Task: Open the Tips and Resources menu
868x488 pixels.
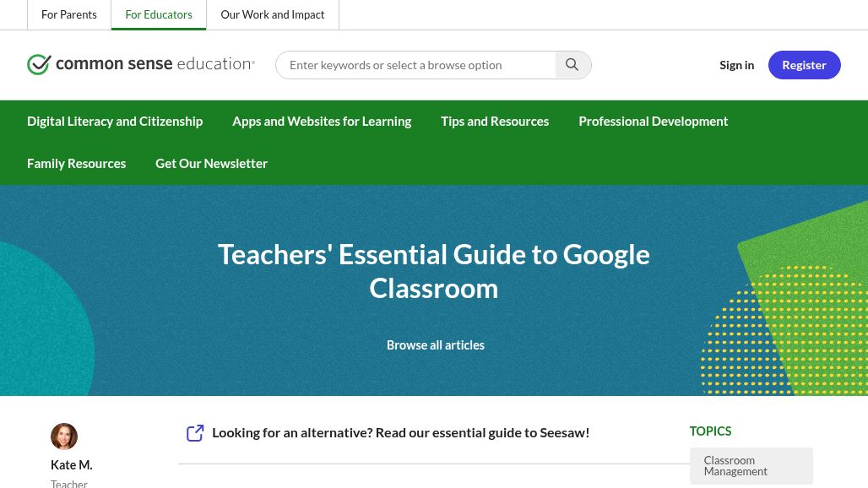Action: (x=495, y=122)
